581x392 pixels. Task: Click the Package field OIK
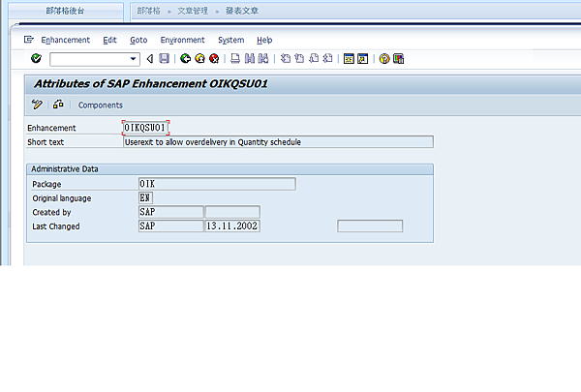(x=217, y=184)
